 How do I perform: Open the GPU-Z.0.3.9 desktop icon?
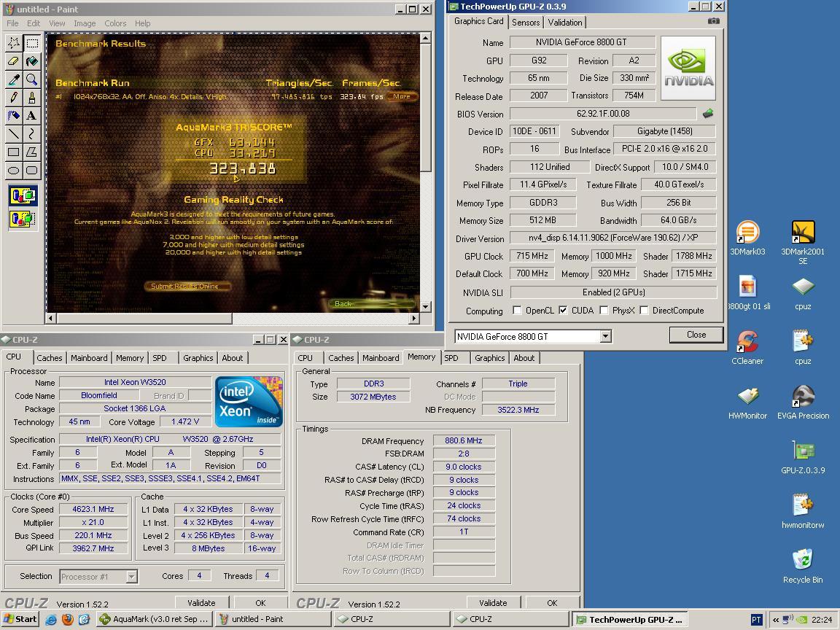pos(803,457)
